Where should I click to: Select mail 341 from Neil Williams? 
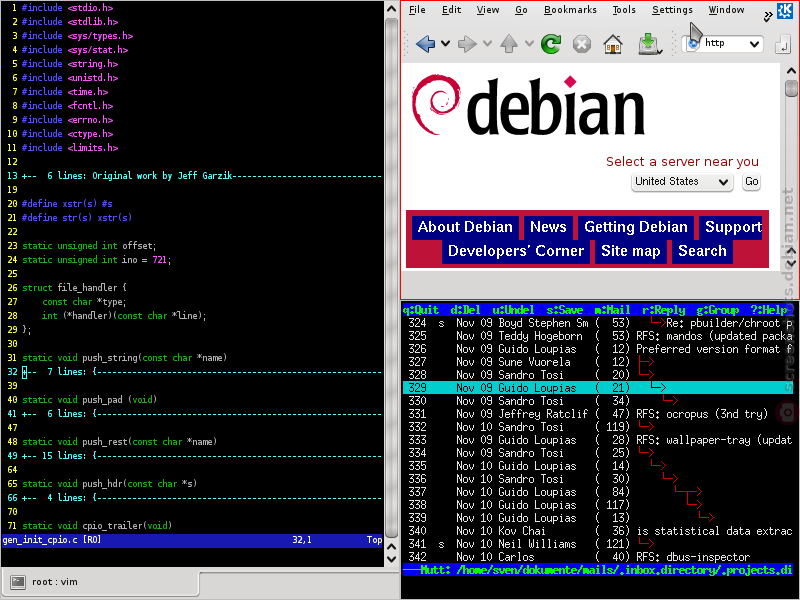point(598,544)
